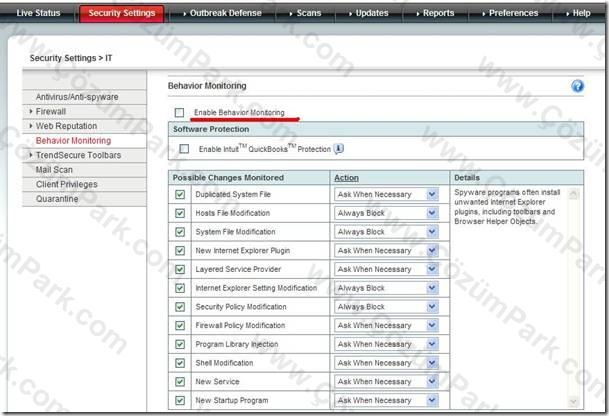609x416 pixels.
Task: Open the Reports menu
Action: pyautogui.click(x=435, y=13)
